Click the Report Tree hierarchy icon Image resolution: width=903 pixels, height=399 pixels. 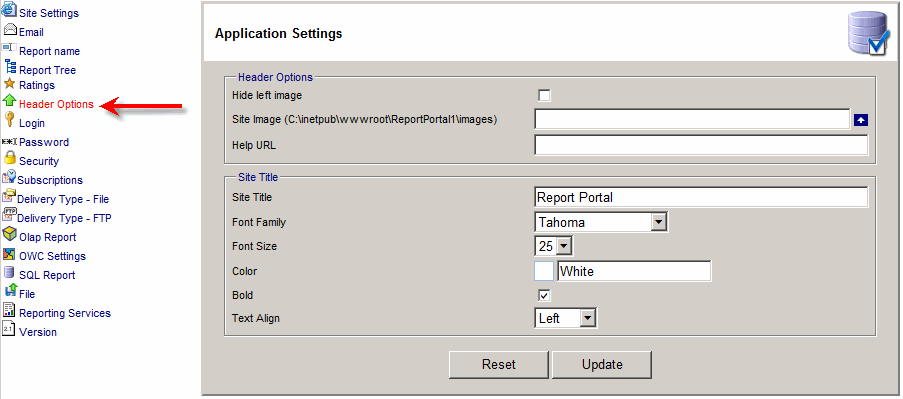[x=10, y=66]
